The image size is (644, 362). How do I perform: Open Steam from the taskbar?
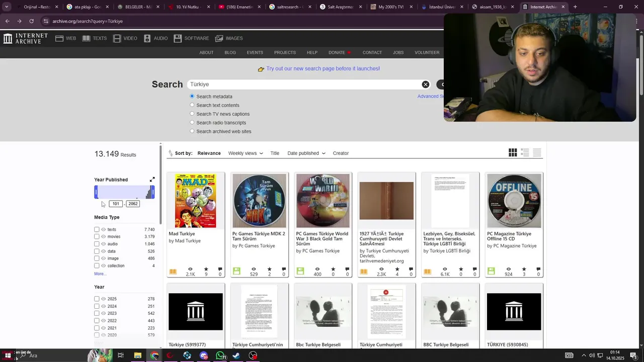click(x=236, y=355)
